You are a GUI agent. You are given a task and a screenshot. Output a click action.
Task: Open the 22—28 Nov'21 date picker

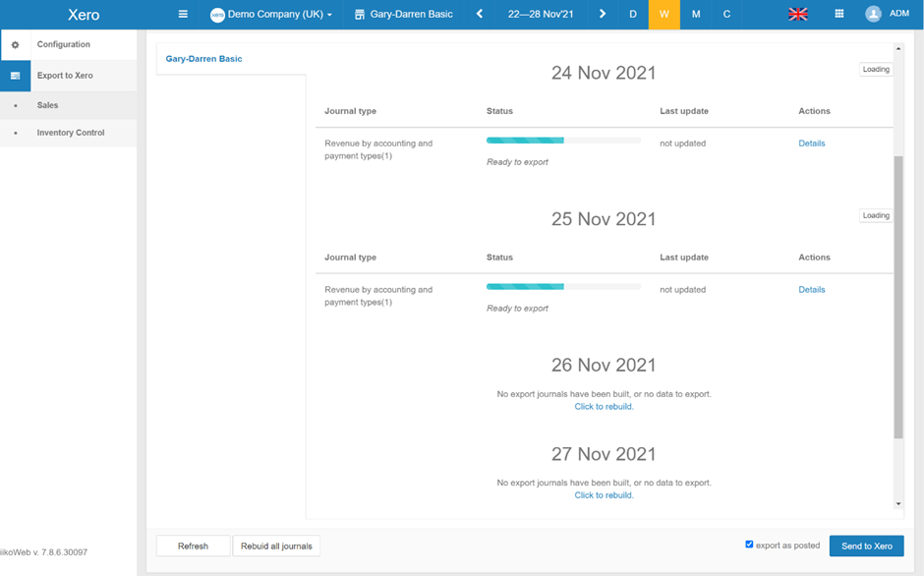541,15
